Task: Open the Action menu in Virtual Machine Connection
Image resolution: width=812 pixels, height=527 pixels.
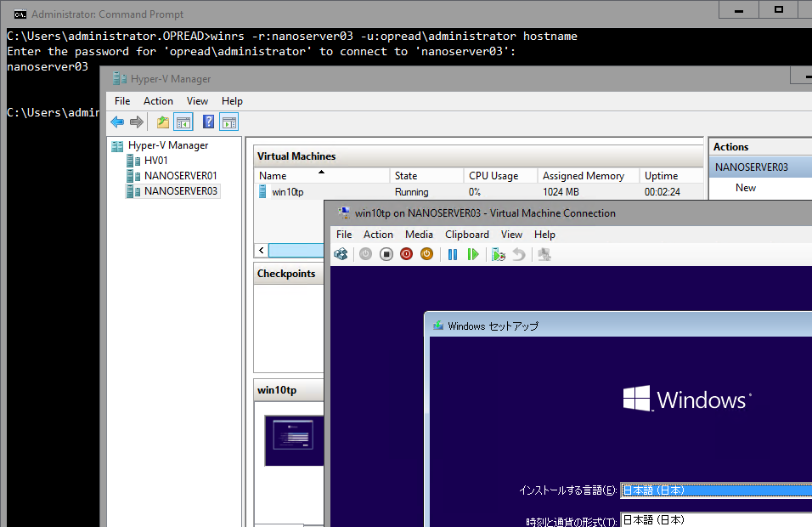Action: pyautogui.click(x=378, y=235)
